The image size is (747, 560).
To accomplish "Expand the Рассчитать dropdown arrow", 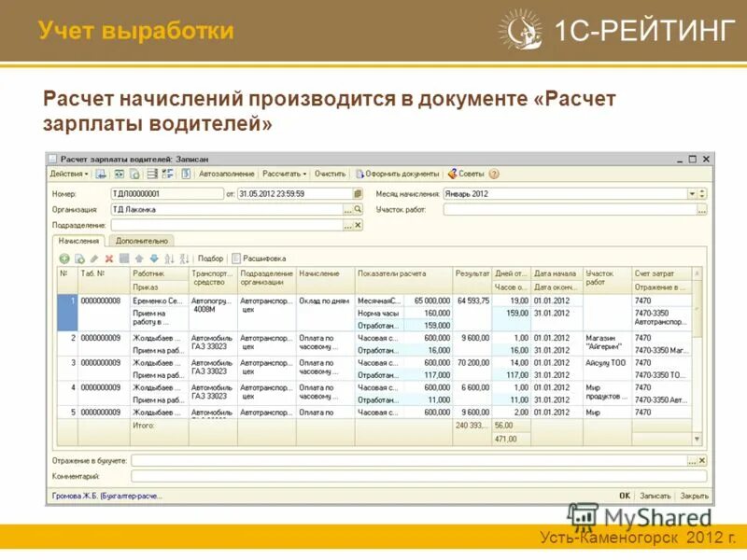I will click(305, 172).
